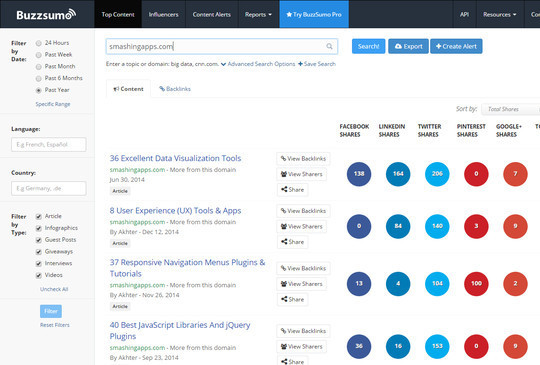Click the Twitter shares circle showing 206
540x365 pixels.
coord(437,174)
